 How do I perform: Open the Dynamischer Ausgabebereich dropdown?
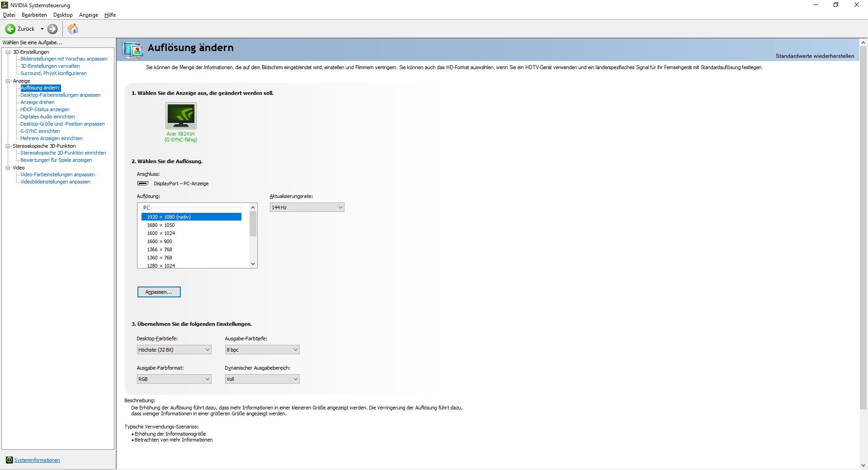(x=262, y=379)
